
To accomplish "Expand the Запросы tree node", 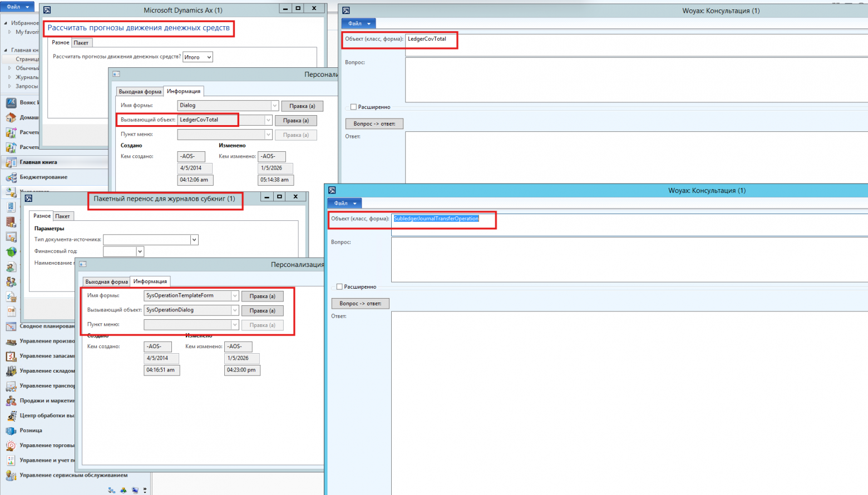I will (x=9, y=86).
